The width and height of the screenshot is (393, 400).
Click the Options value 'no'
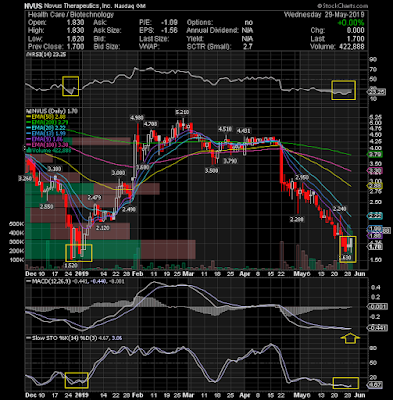249,23
